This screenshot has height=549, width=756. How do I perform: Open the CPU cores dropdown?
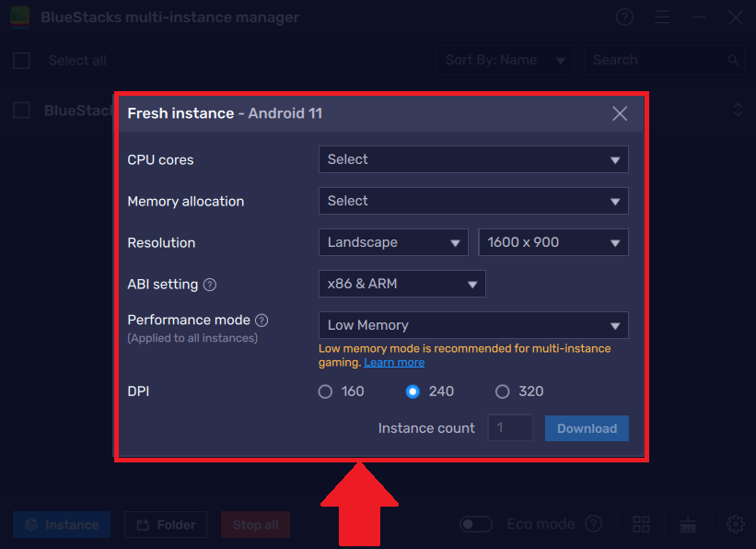[472, 159]
